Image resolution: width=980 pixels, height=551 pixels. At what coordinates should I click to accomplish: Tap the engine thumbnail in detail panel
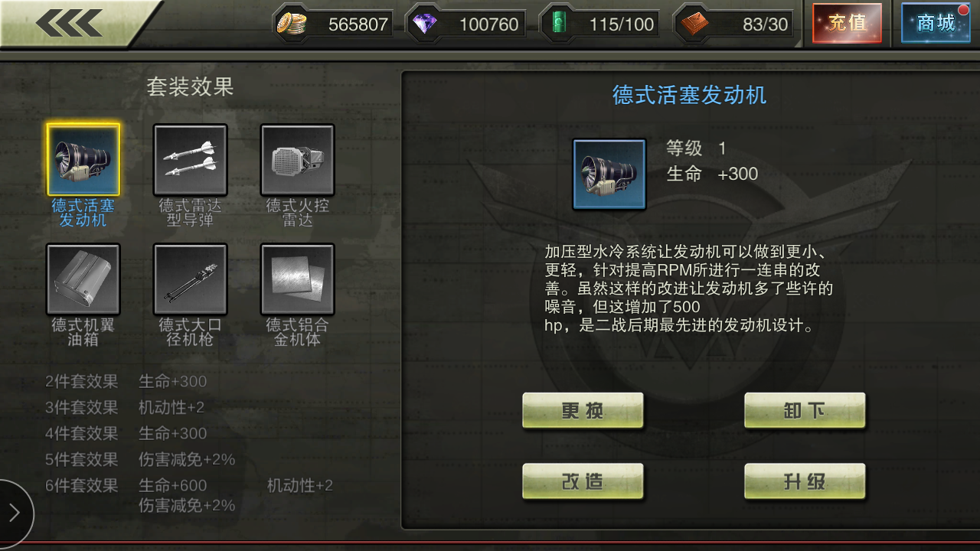[609, 174]
